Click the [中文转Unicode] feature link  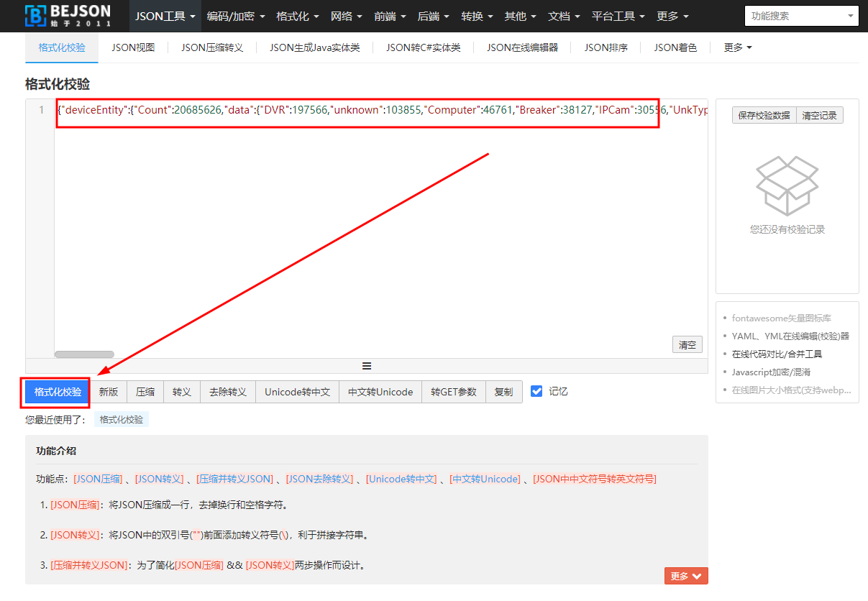[485, 479]
